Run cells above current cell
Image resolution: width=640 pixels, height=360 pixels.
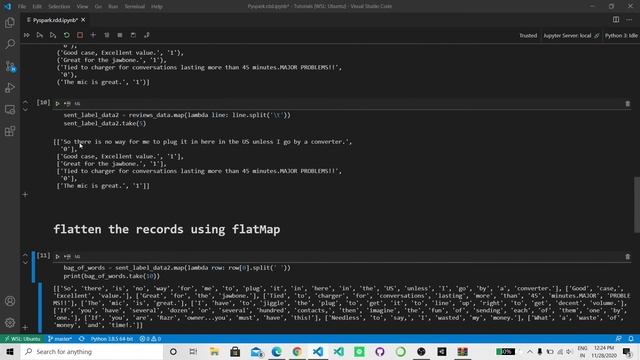(x=40, y=36)
